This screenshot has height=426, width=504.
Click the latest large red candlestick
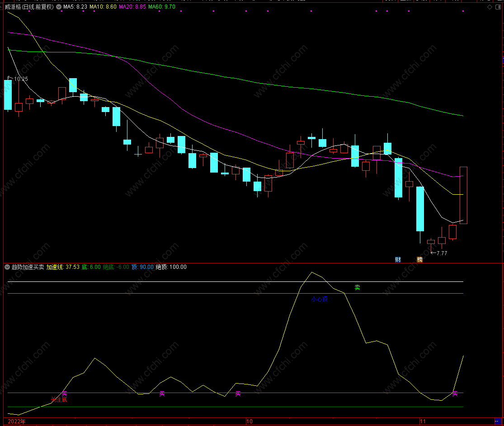[x=463, y=195]
